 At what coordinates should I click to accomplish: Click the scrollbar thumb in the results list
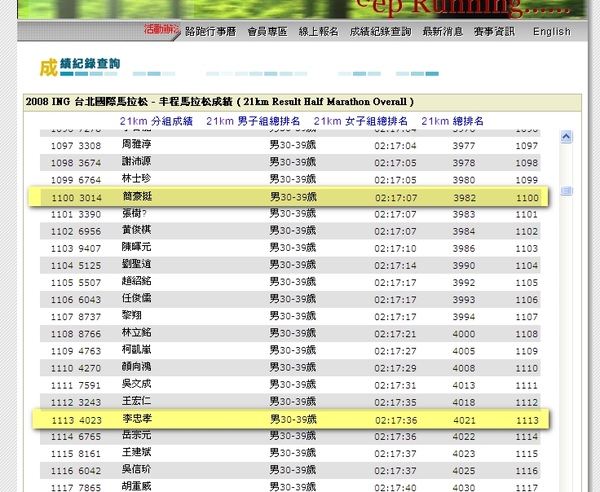[x=566, y=191]
